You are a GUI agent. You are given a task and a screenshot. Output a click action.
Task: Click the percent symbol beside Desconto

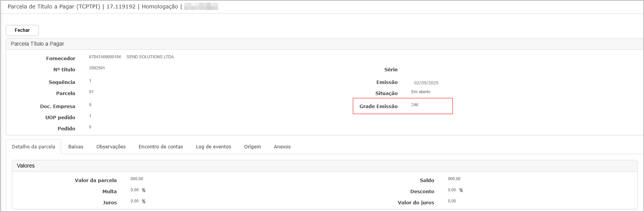tap(461, 191)
